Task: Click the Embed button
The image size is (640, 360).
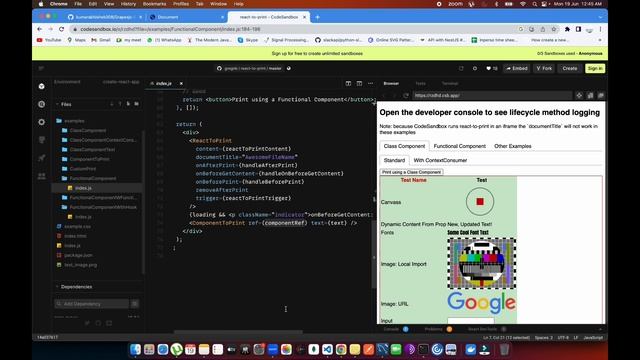Action: pyautogui.click(x=517, y=69)
